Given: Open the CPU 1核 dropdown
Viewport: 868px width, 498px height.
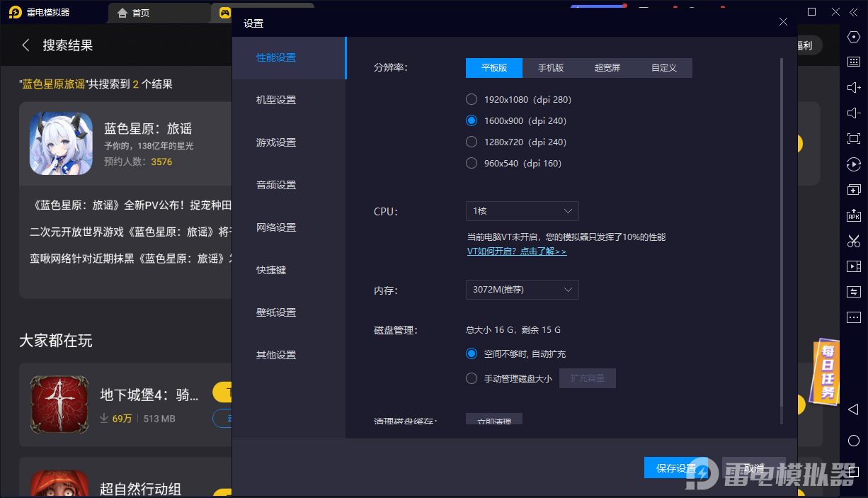Looking at the screenshot, I should click(522, 211).
